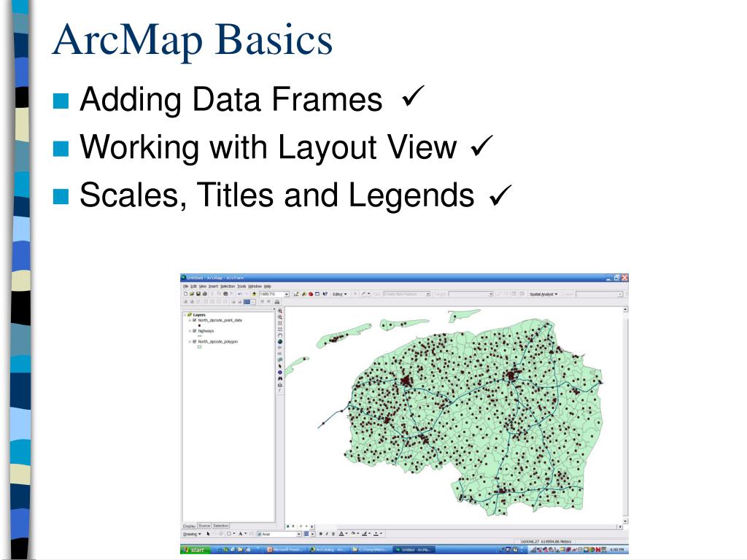Open the File menu

186,286
